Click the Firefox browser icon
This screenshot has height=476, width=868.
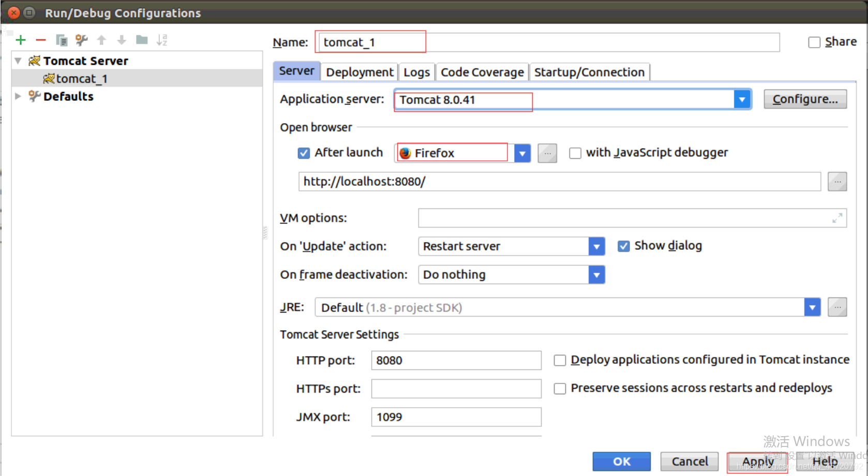tap(405, 153)
